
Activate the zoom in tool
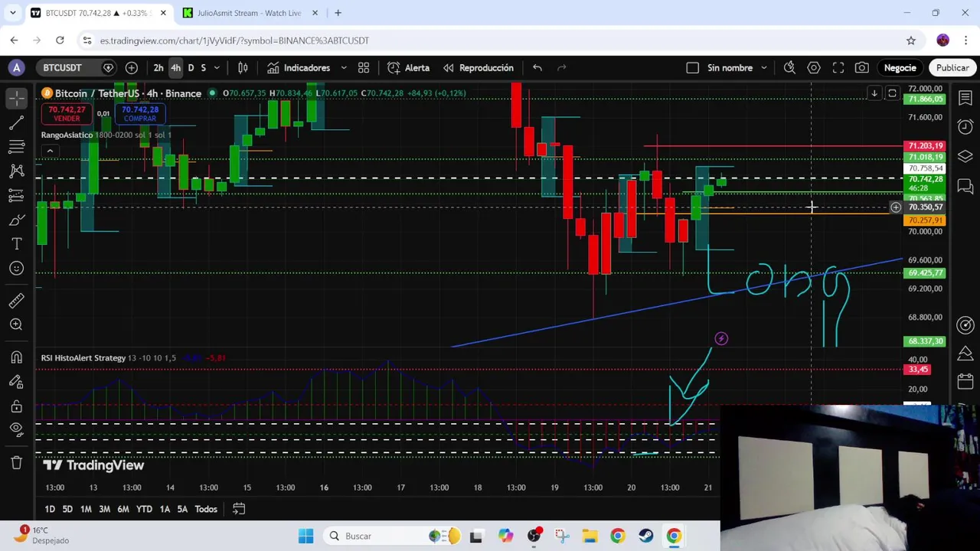pos(16,324)
